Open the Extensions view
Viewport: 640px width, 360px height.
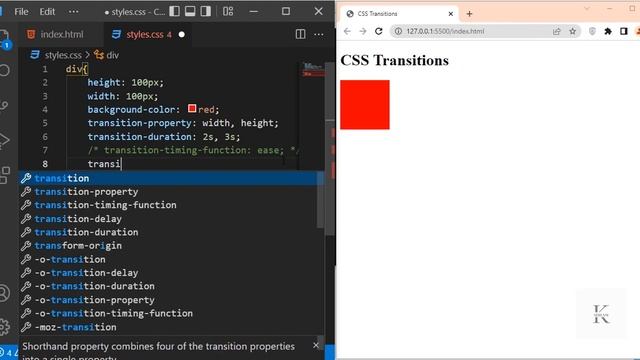point(5,175)
